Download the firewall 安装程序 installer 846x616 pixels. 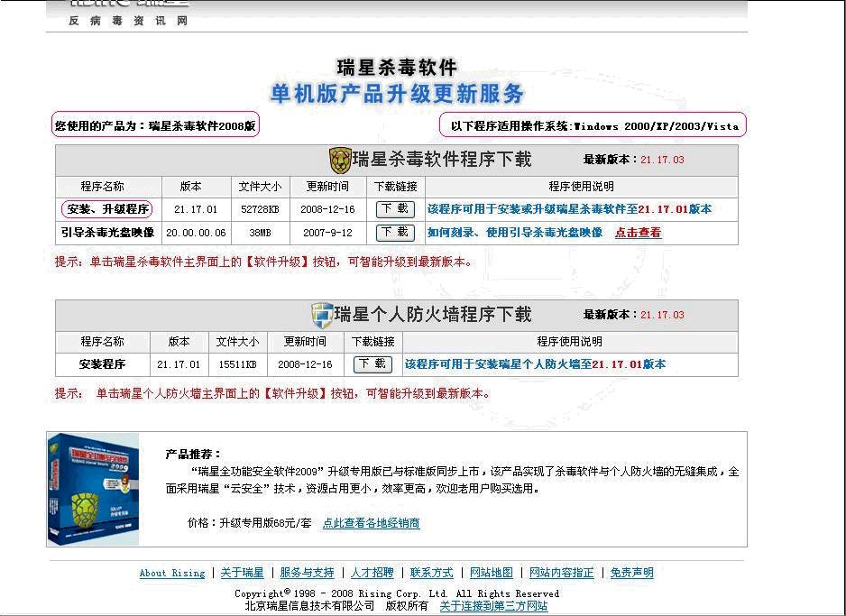[372, 364]
